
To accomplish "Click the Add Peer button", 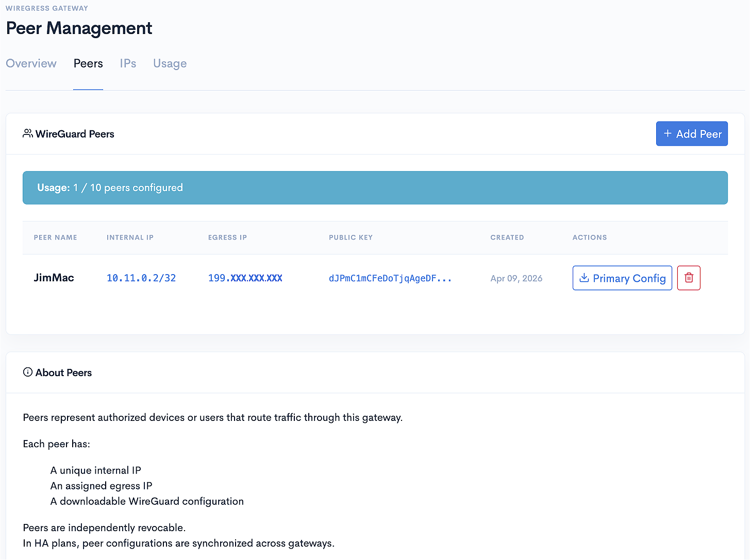I will (692, 133).
